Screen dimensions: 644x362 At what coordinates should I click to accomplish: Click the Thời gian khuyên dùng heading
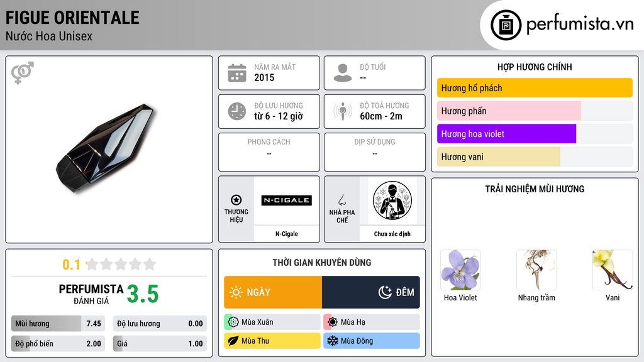coord(322,263)
